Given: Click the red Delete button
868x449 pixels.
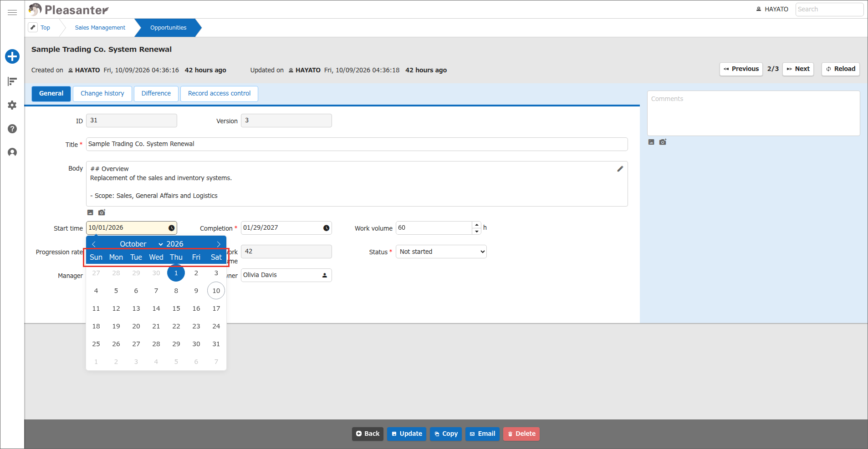Looking at the screenshot, I should 521,434.
